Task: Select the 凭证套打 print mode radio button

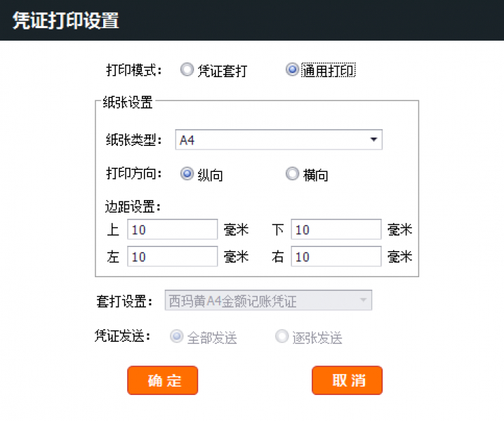Action: point(187,70)
